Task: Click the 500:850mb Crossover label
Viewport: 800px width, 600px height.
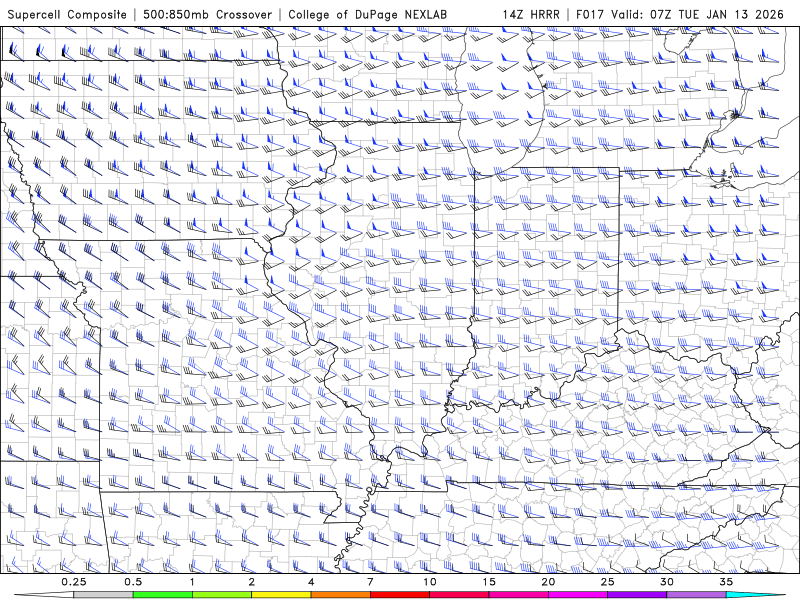Action: 207,14
